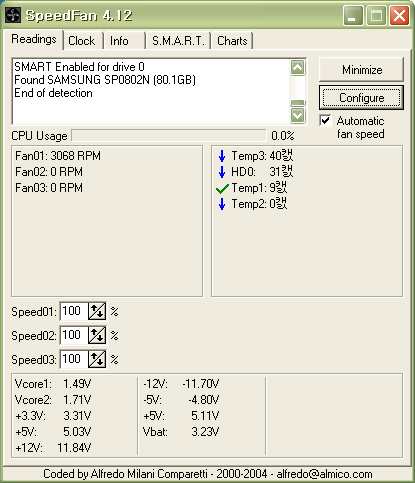Open the Charts tab

pyautogui.click(x=232, y=41)
